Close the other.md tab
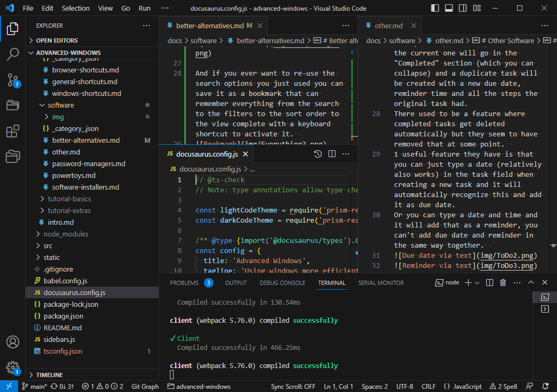This screenshot has height=392, width=557. pos(413,26)
